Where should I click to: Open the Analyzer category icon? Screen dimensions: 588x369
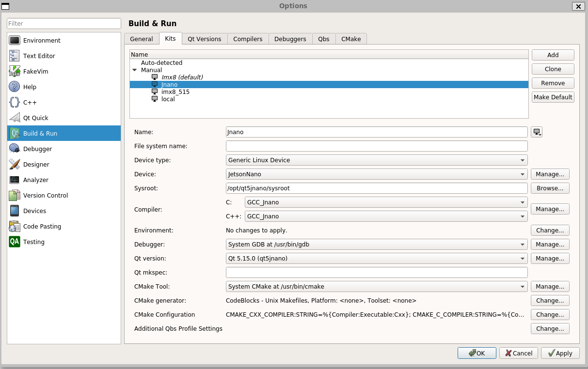click(15, 180)
